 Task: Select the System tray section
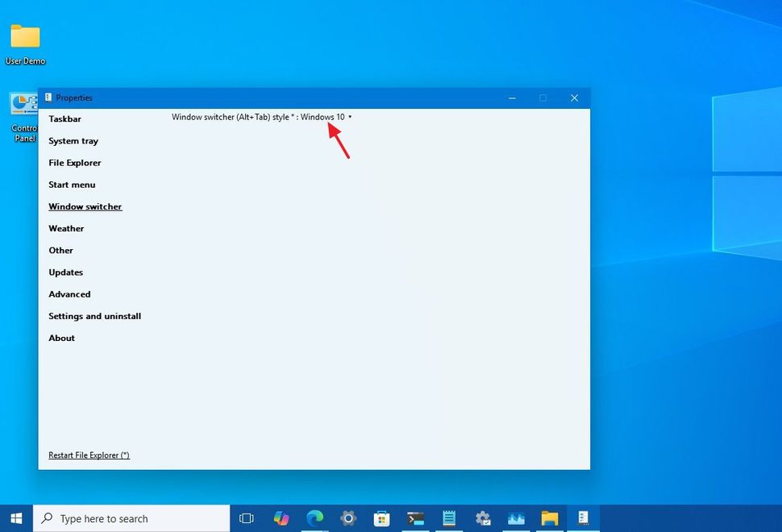73,140
